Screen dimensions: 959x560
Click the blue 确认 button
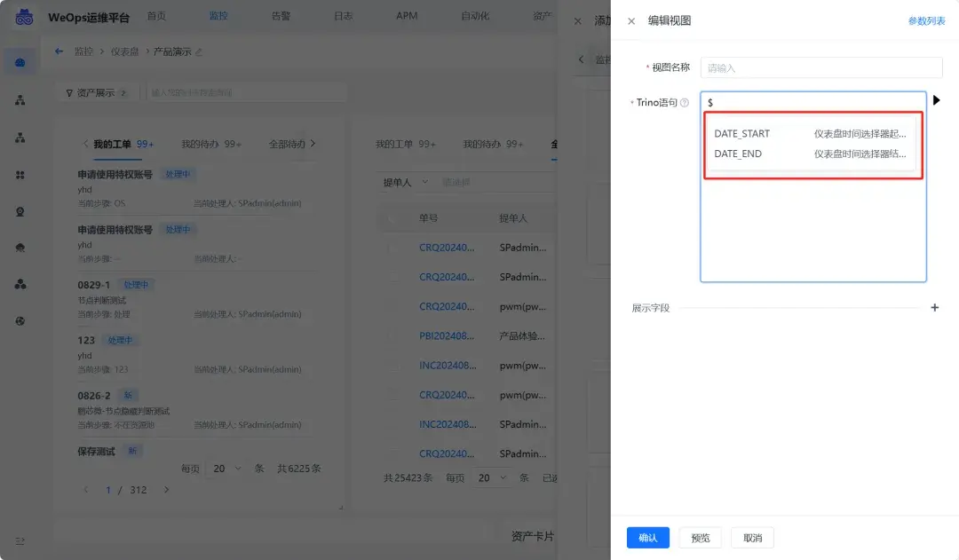647,538
